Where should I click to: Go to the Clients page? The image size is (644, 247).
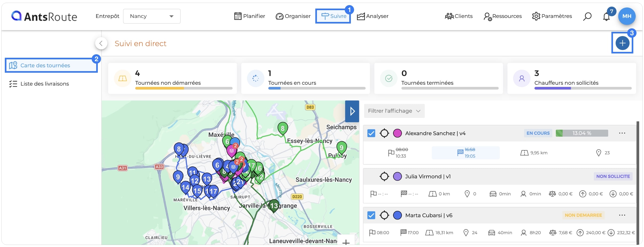click(x=459, y=16)
